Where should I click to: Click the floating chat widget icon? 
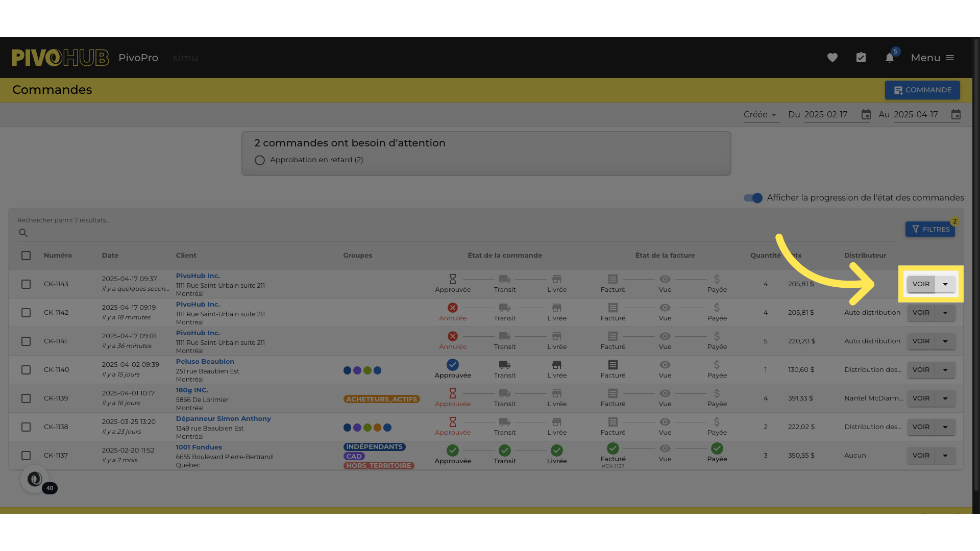pos(35,479)
